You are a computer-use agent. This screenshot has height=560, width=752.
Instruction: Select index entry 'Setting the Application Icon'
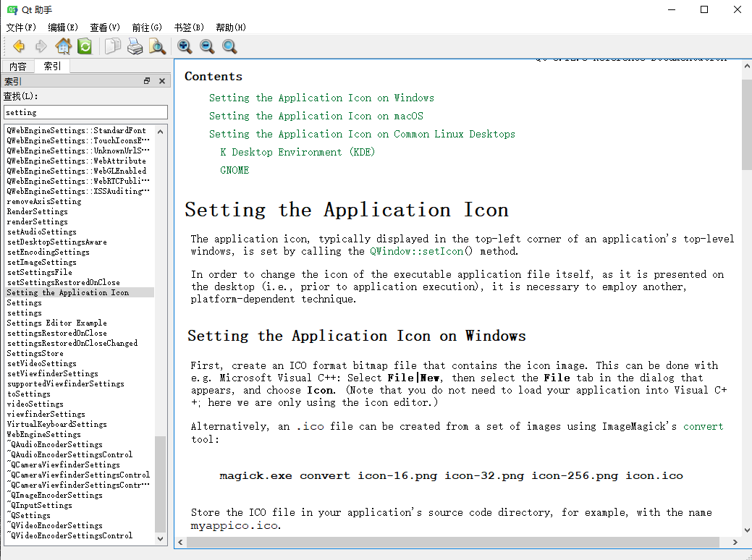80,292
